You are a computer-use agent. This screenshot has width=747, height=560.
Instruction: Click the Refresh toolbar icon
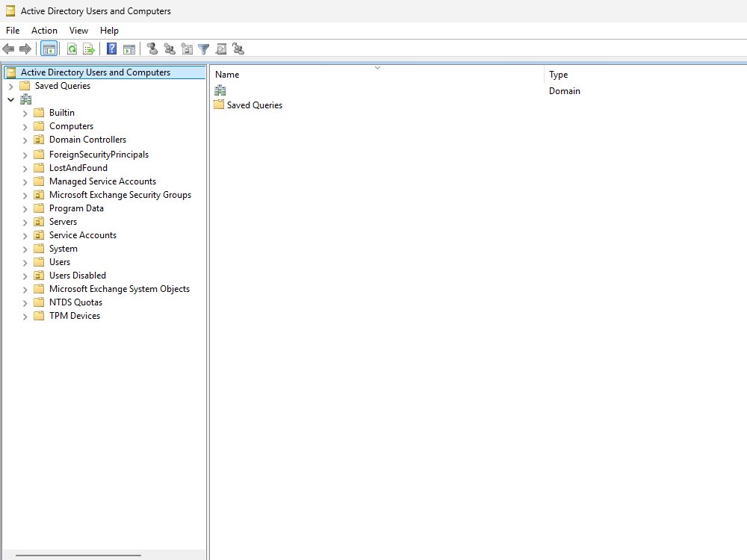72,49
